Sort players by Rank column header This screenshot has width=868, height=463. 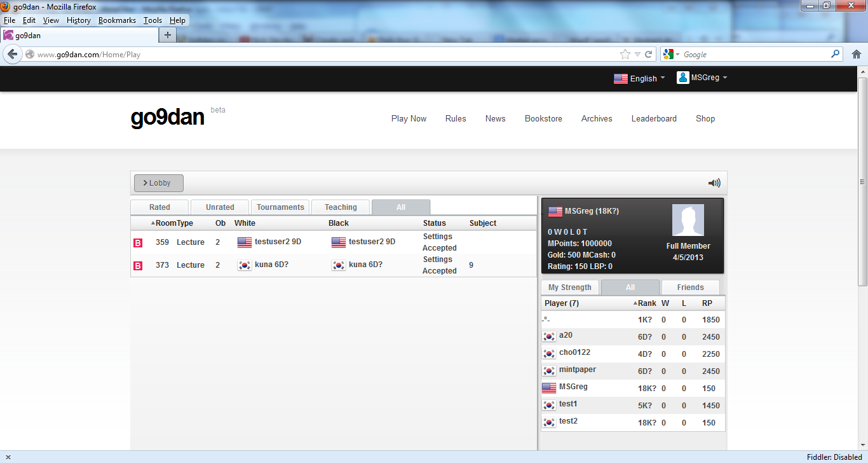tap(646, 303)
